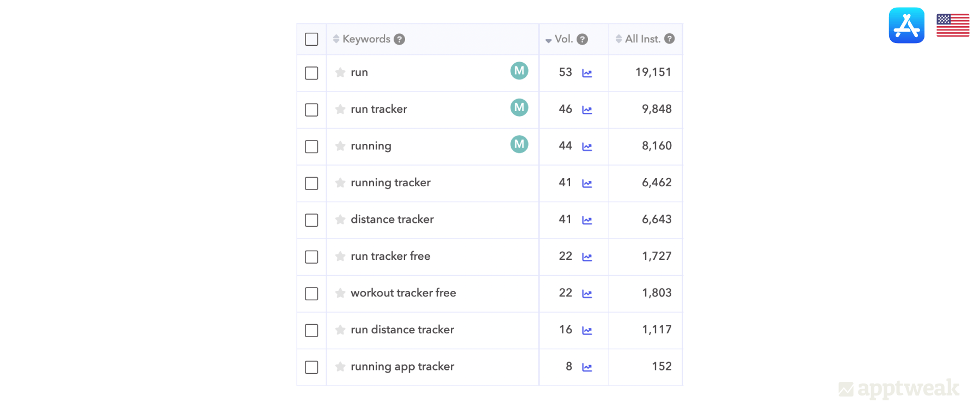Open volume trend chart for 'run' keyword
Image resolution: width=980 pixels, height=420 pixels.
[587, 73]
